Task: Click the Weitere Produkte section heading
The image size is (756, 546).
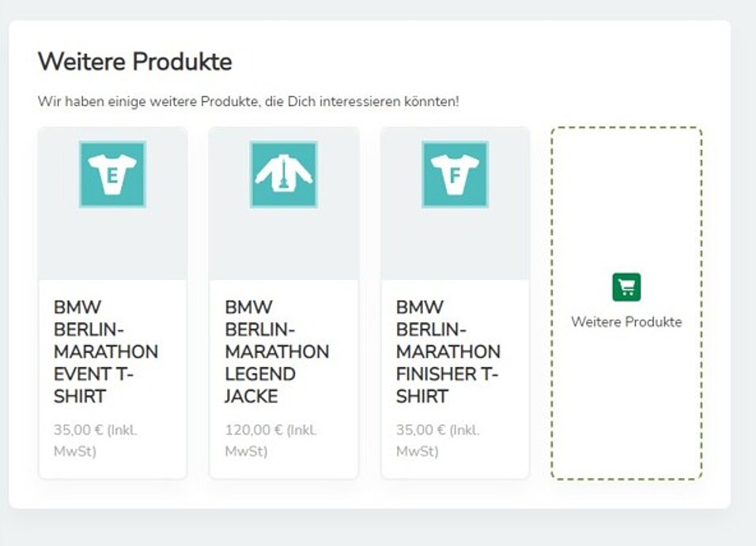Action: (134, 62)
